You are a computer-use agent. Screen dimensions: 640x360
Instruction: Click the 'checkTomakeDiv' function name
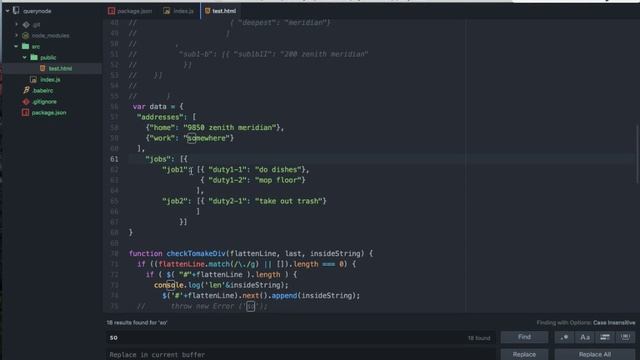[196, 253]
